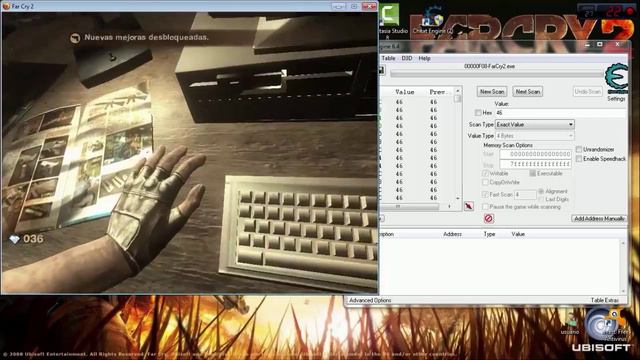
Task: Click the Prev column header in found list
Action: (438, 92)
